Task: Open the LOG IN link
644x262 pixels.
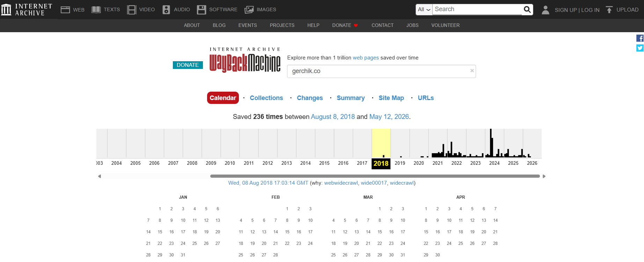Action: pyautogui.click(x=590, y=10)
